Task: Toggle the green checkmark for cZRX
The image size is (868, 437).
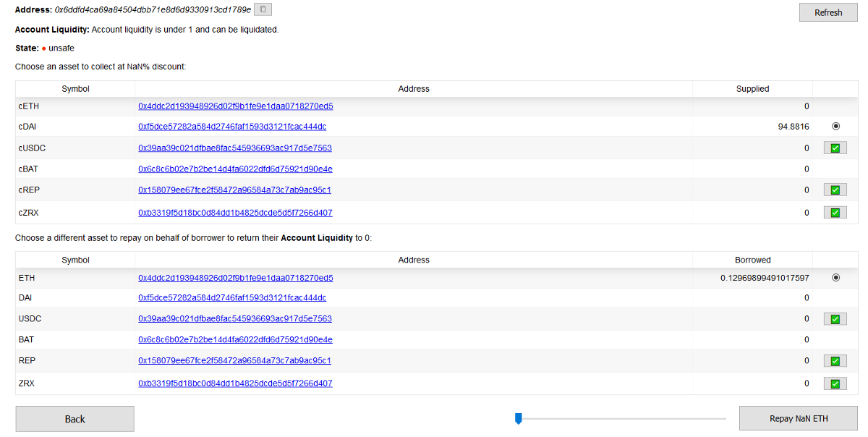Action: tap(835, 213)
